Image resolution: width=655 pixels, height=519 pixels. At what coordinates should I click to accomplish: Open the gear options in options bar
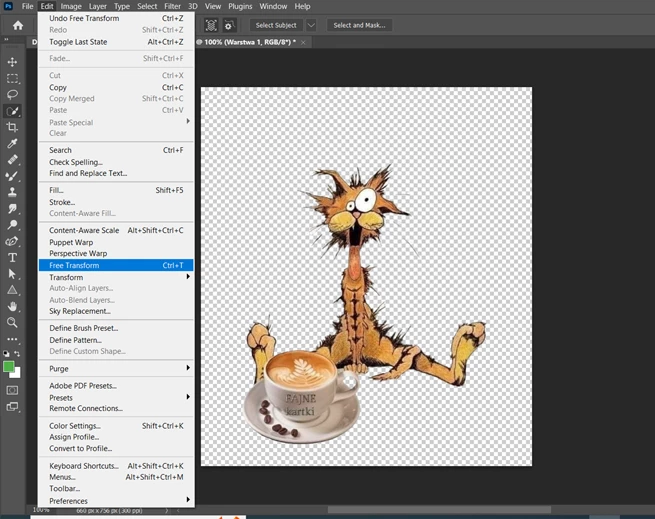(x=228, y=25)
